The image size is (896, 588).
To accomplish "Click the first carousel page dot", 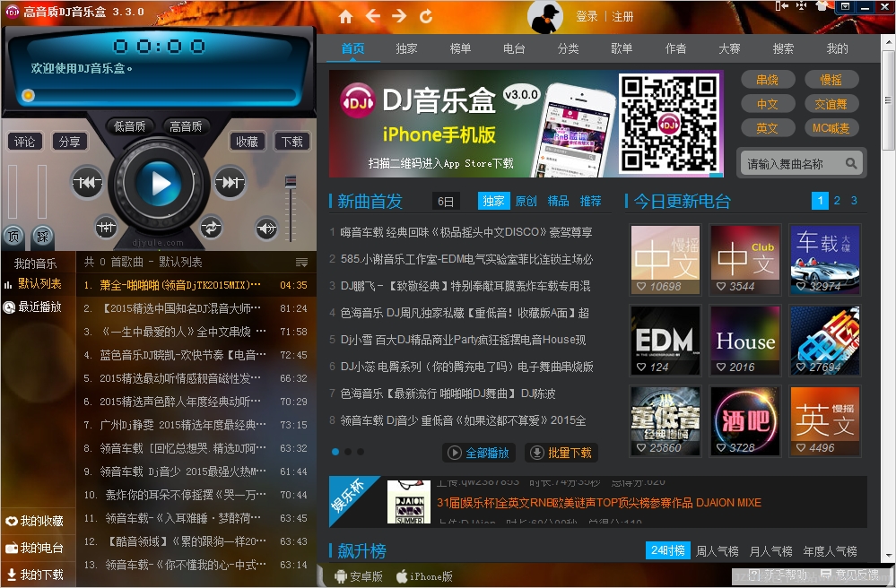I will (x=335, y=452).
